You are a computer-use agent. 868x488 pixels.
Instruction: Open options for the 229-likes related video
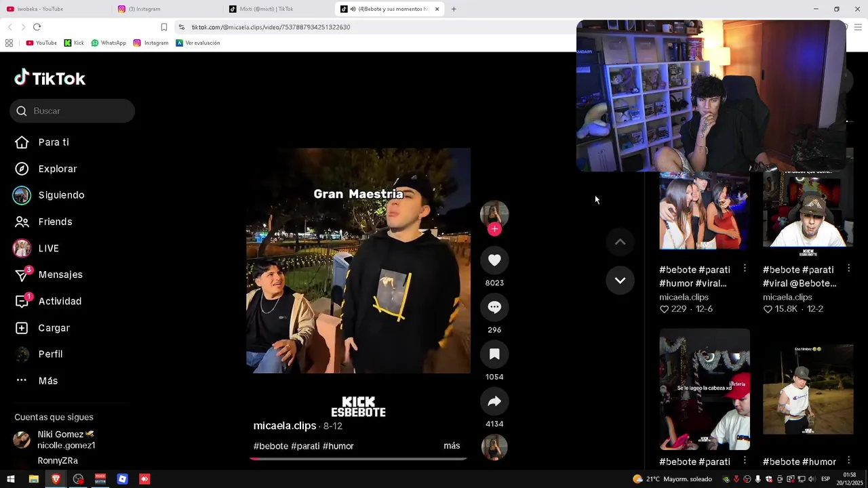tap(745, 268)
